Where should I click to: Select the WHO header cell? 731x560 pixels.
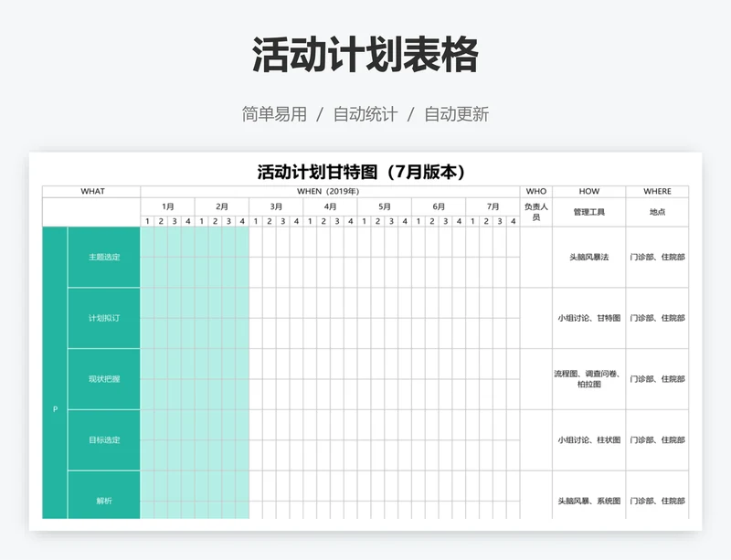(536, 192)
